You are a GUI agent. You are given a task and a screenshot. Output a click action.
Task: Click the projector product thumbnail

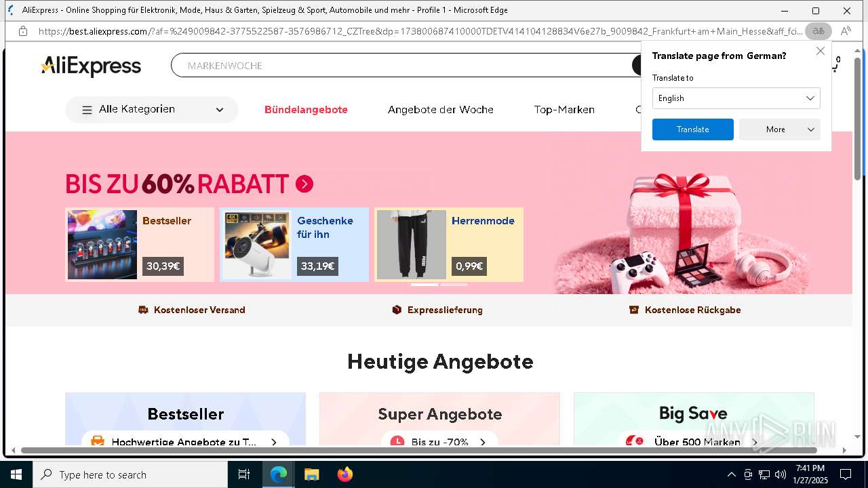tap(257, 245)
